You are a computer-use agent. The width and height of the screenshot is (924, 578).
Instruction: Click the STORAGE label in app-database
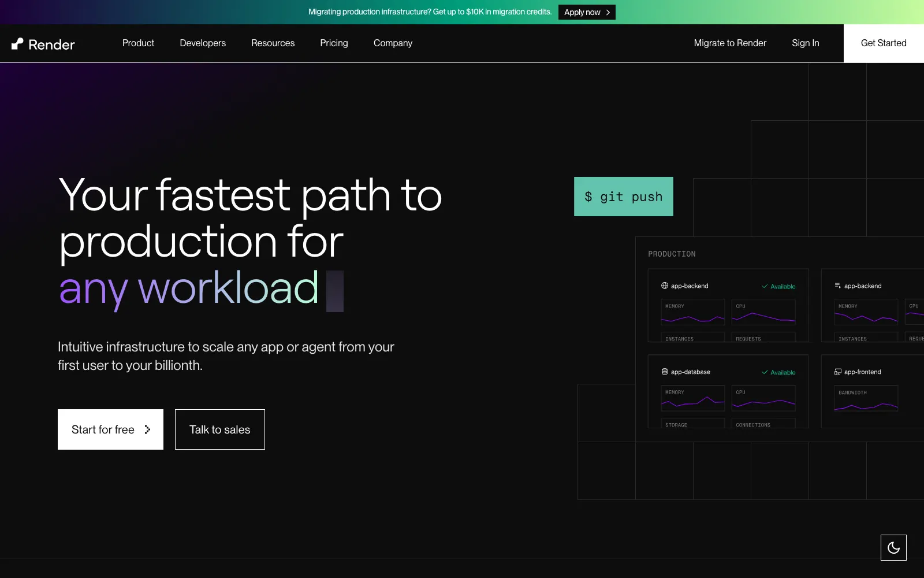(676, 425)
